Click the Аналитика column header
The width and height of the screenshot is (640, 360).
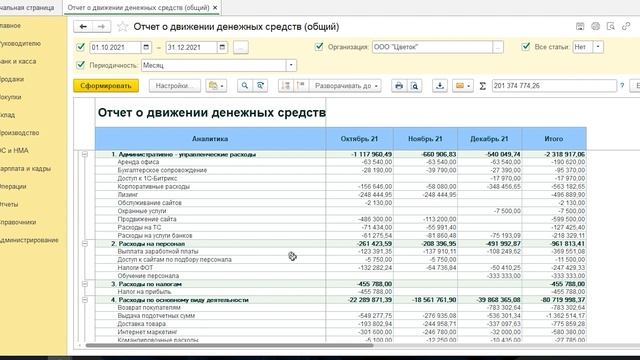click(x=210, y=139)
